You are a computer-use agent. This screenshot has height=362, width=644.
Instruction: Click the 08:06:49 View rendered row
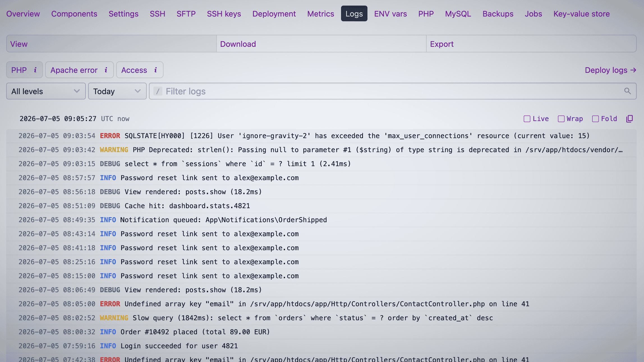(x=321, y=290)
